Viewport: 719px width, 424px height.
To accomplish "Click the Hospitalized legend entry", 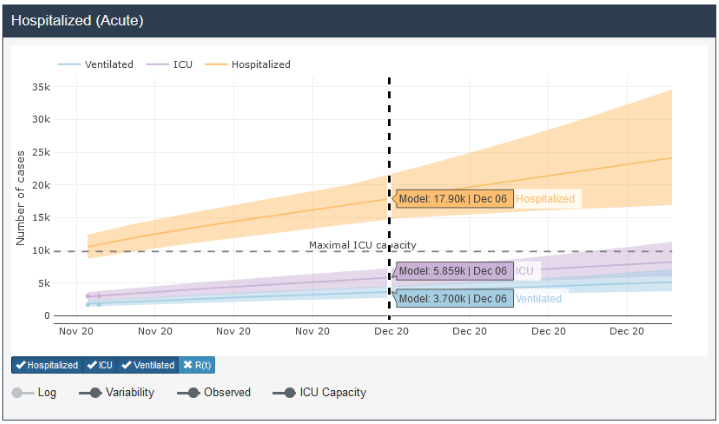I will [248, 64].
